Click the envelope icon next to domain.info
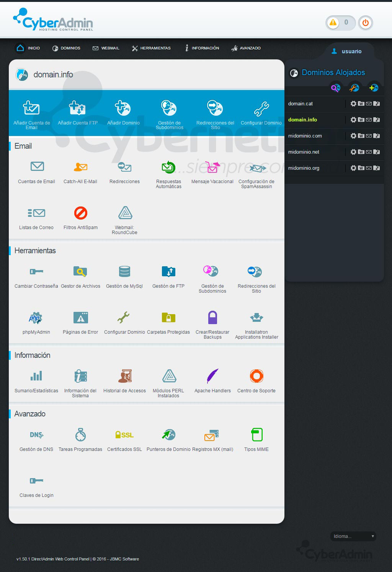The image size is (392, 572). tap(369, 120)
